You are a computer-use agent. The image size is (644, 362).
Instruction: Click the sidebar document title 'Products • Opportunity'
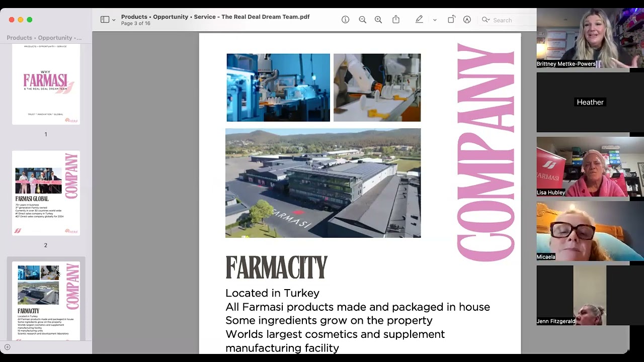(x=44, y=38)
